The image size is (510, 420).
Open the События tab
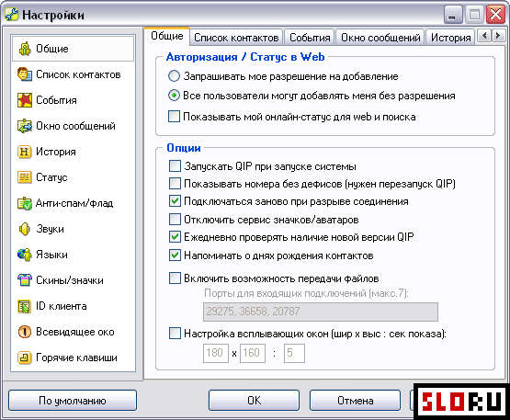point(310,38)
